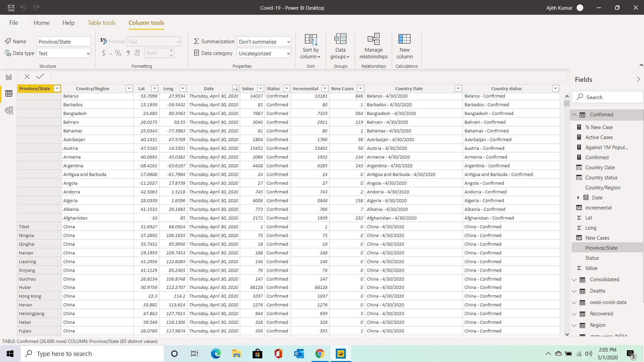Select the Incremental field
The width and height of the screenshot is (644, 362).
coord(598,208)
